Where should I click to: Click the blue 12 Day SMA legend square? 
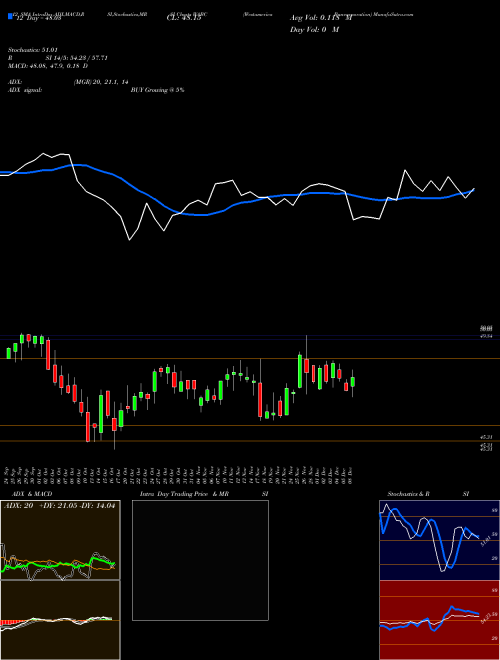coord(10,17)
